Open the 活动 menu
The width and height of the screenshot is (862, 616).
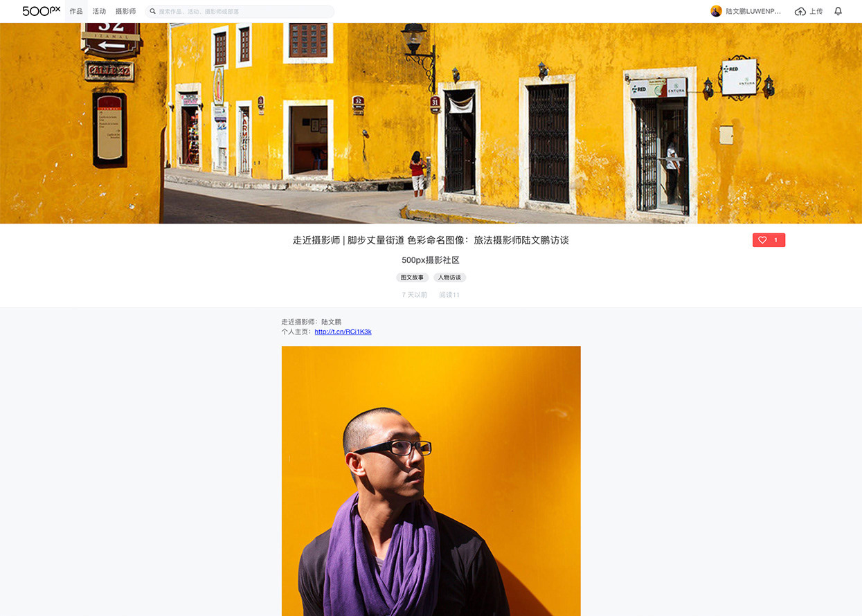(99, 12)
